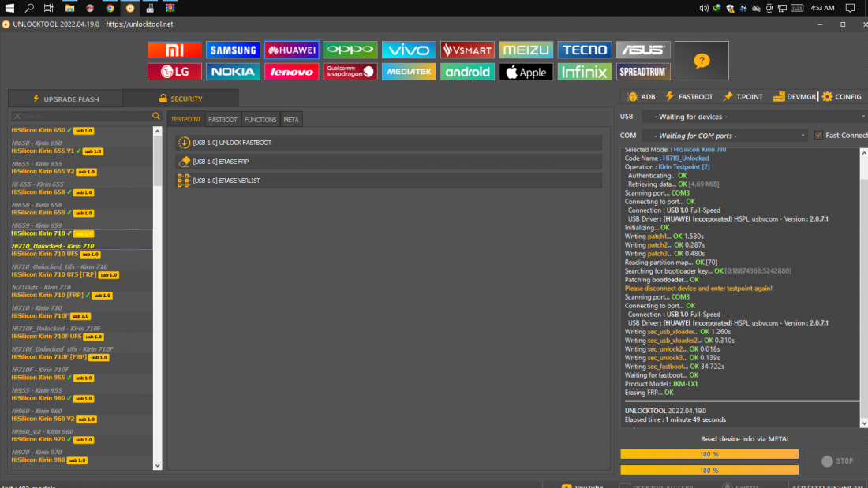Open FASTBOOT tool in top toolbar
Image resolution: width=868 pixels, height=488 pixels.
(689, 97)
